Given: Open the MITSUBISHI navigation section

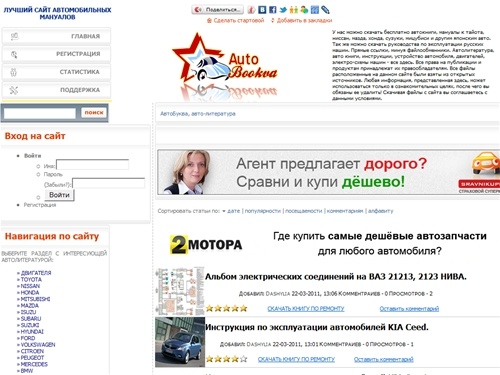Looking at the screenshot, I should click(x=36, y=299).
